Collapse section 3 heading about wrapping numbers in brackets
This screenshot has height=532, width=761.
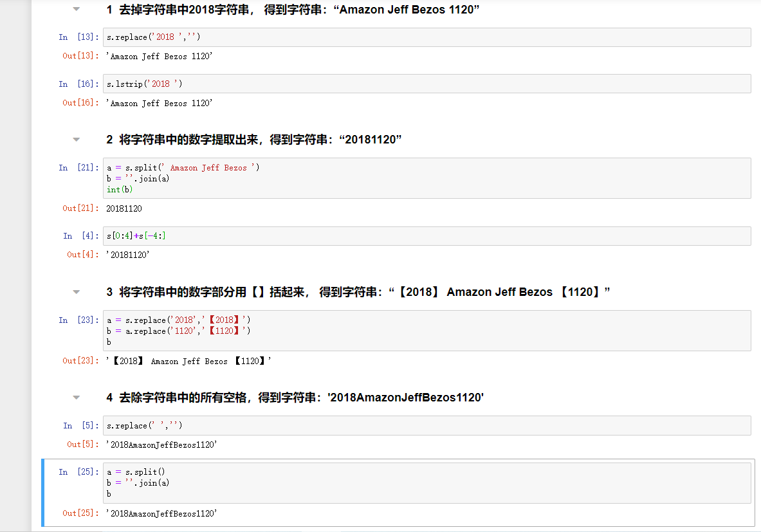(77, 292)
